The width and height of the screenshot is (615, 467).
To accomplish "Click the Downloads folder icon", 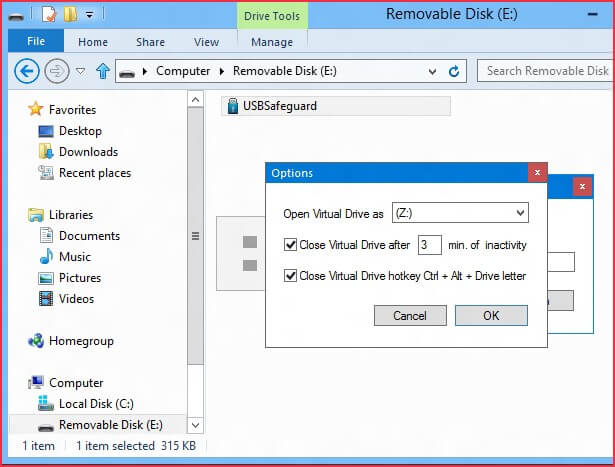I will 46,152.
